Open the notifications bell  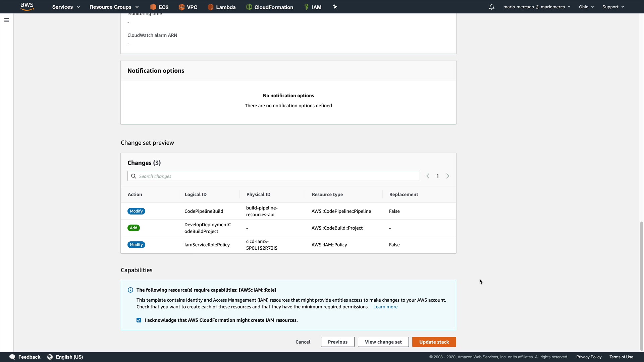pos(491,7)
